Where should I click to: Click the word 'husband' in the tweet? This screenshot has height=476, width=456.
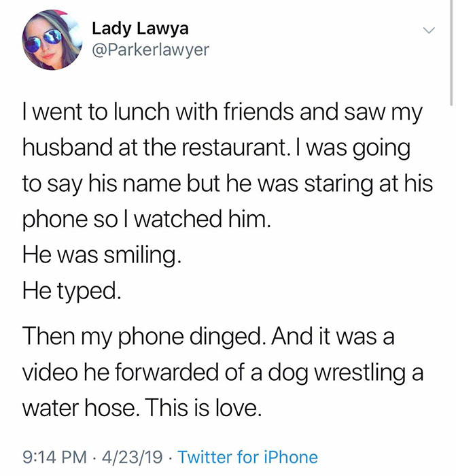coord(68,148)
